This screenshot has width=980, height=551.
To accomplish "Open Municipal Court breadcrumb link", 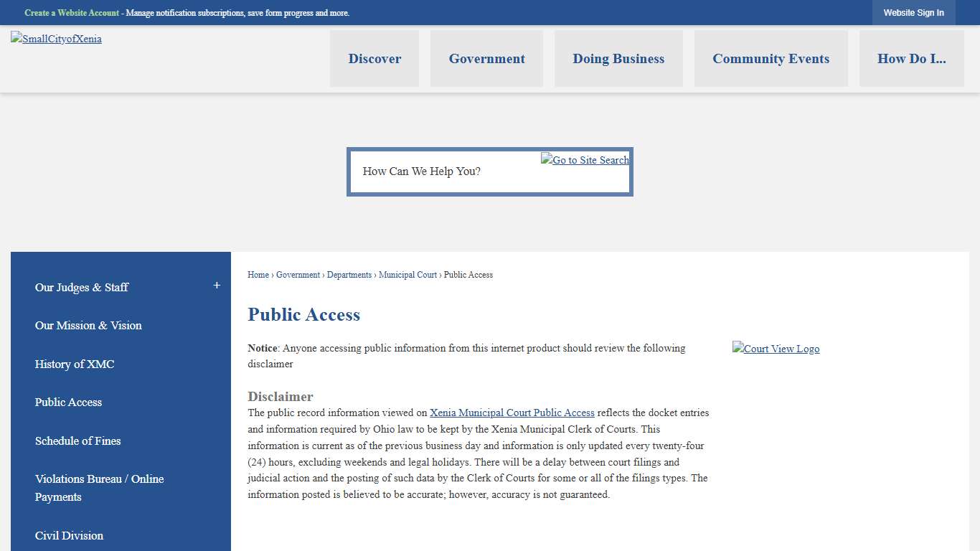I will point(407,275).
